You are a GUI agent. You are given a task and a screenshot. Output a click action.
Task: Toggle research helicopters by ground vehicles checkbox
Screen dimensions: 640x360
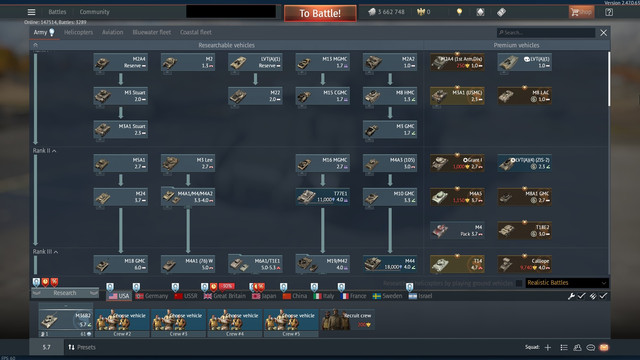click(x=519, y=283)
